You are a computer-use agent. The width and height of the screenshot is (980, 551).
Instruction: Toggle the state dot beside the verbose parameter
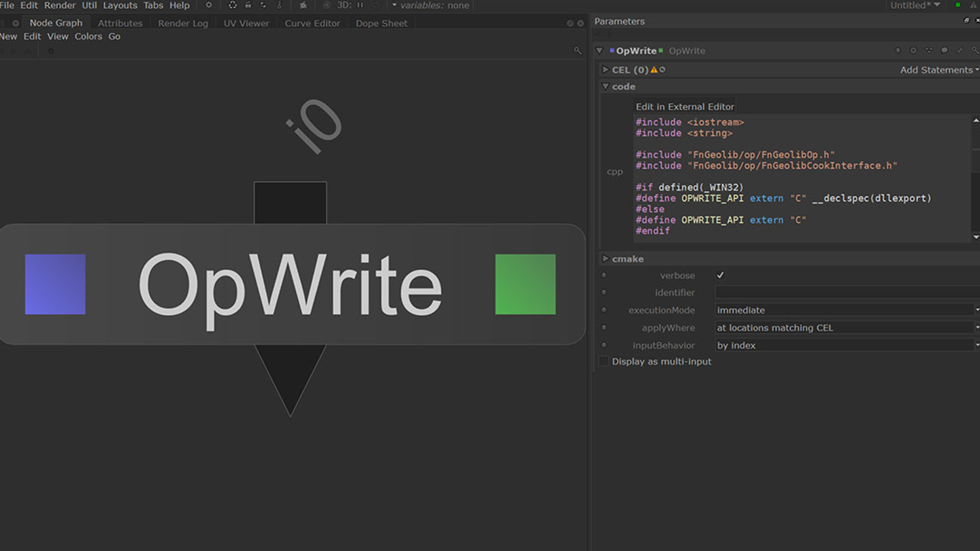click(x=604, y=275)
